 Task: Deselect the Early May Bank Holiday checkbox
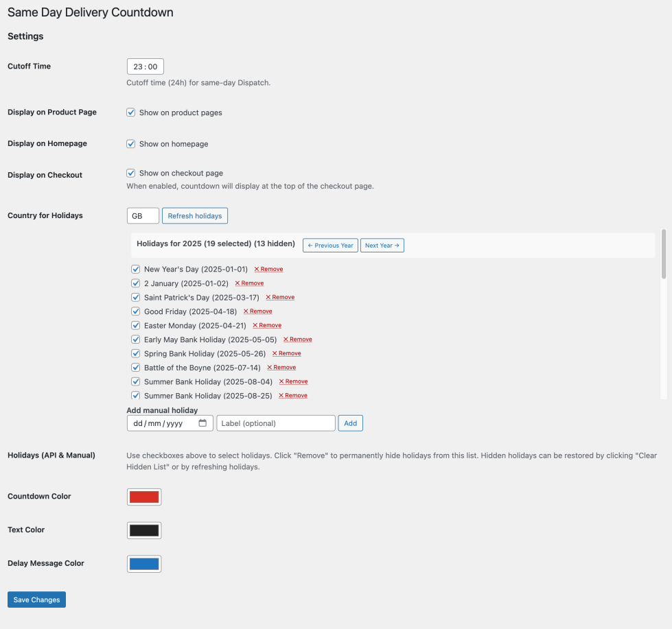click(x=135, y=340)
